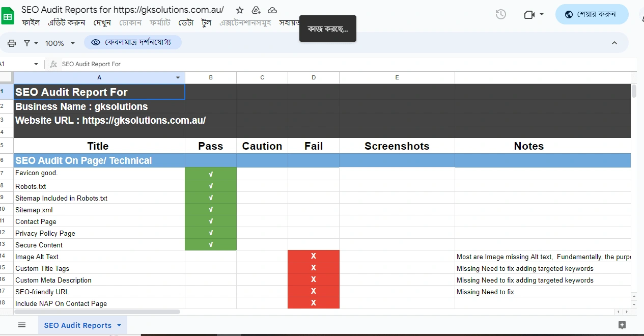644x336 pixels.
Task: Select the 'Title' header cell
Action: coord(99,146)
